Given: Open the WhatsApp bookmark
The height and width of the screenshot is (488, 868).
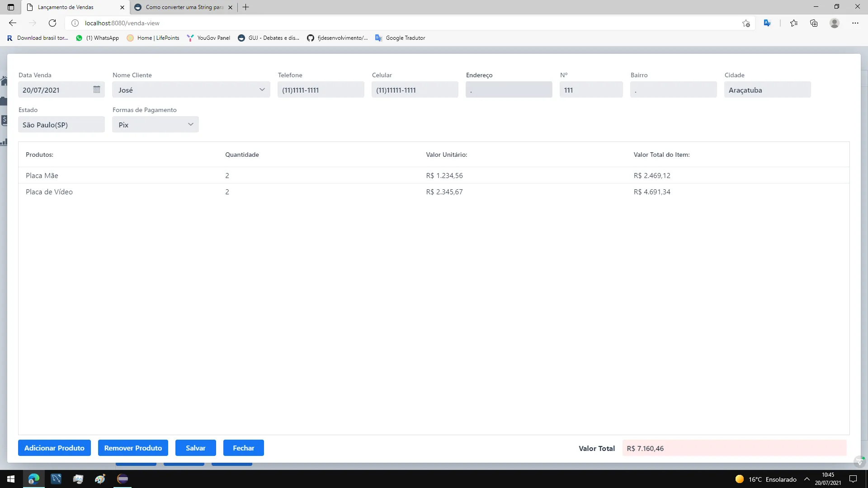Looking at the screenshot, I should click(x=98, y=38).
